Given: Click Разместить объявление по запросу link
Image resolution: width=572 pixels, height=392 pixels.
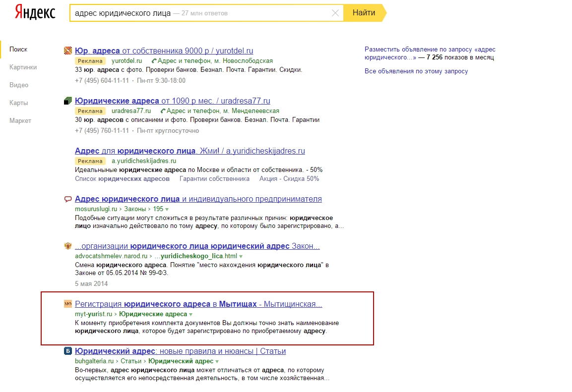Looking at the screenshot, I should (x=430, y=53).
